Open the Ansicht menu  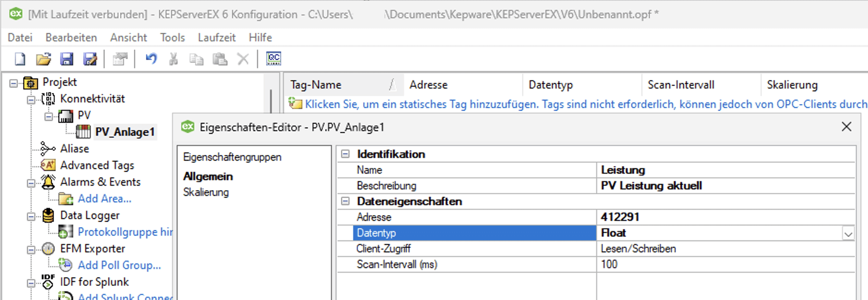128,37
